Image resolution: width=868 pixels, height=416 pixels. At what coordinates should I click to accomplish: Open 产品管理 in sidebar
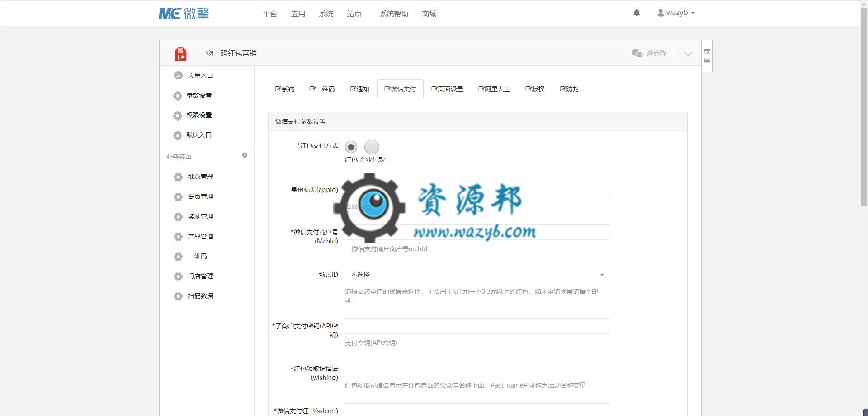(200, 236)
